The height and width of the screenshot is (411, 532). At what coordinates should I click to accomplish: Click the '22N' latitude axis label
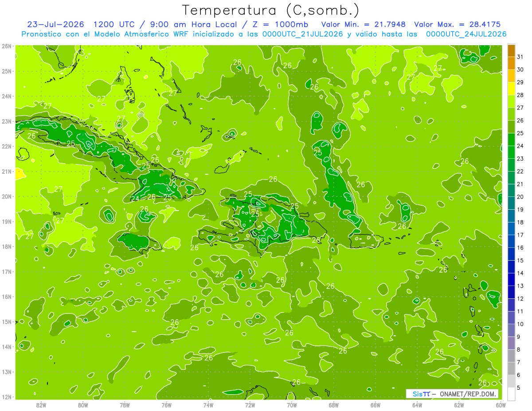pos(6,146)
